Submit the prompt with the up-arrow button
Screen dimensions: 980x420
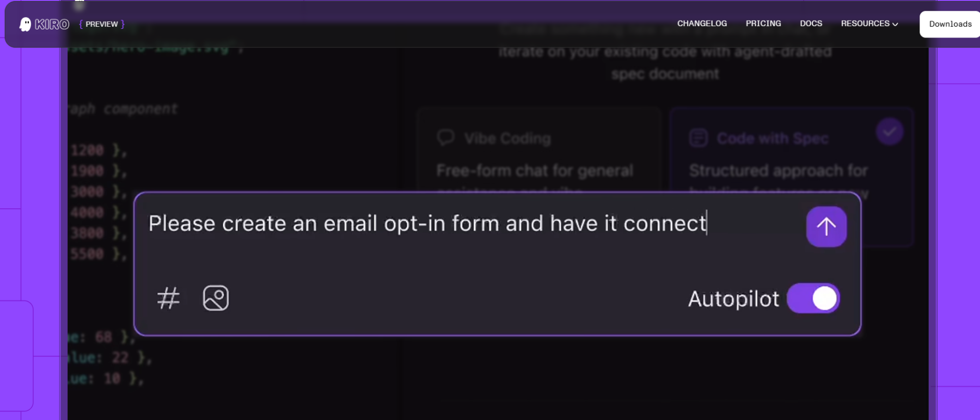(826, 226)
